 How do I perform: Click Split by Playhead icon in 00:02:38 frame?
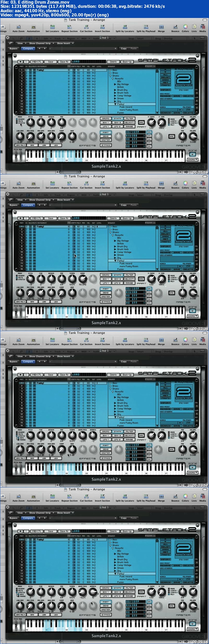146,183
